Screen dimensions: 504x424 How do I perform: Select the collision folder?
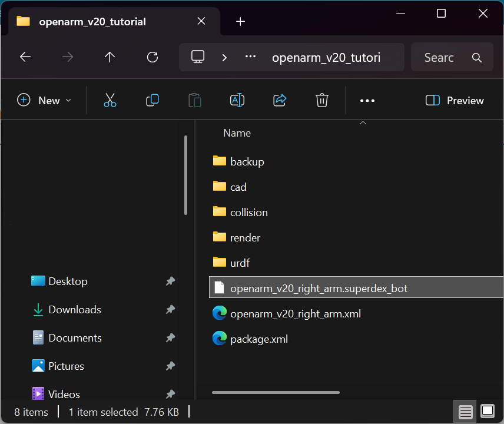(x=240, y=212)
